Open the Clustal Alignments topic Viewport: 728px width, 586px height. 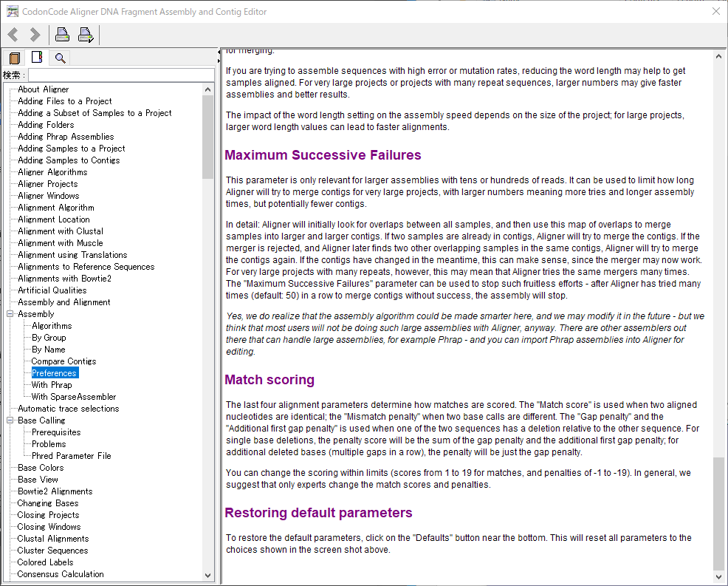pyautogui.click(x=53, y=539)
